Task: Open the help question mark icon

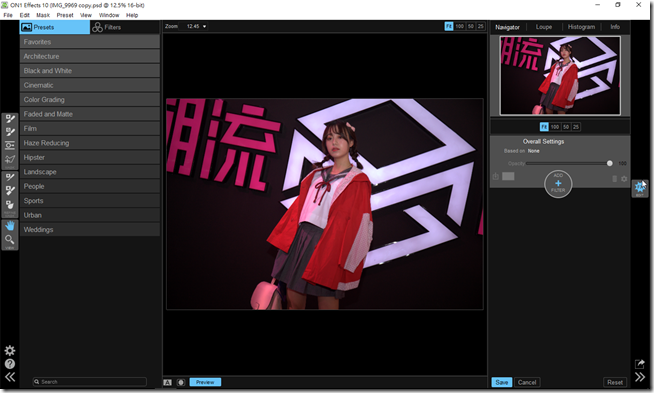Action: 10,364
